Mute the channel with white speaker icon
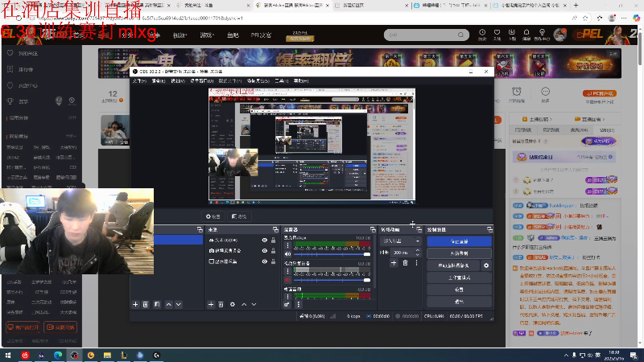 [287, 254]
